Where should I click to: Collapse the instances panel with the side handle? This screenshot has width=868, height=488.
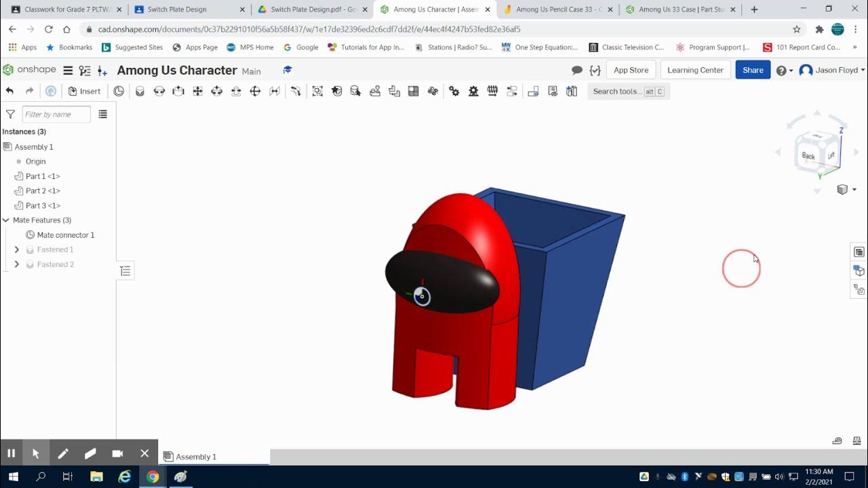[x=125, y=271]
